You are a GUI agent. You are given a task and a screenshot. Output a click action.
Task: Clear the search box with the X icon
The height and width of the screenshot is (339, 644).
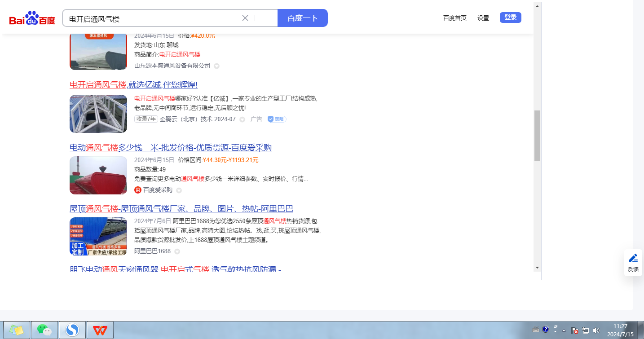[x=245, y=18]
